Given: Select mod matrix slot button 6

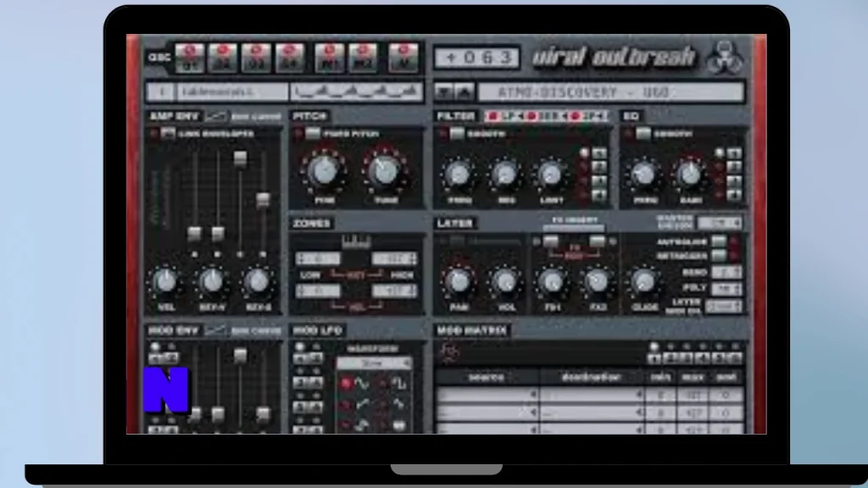Looking at the screenshot, I should pos(736,358).
